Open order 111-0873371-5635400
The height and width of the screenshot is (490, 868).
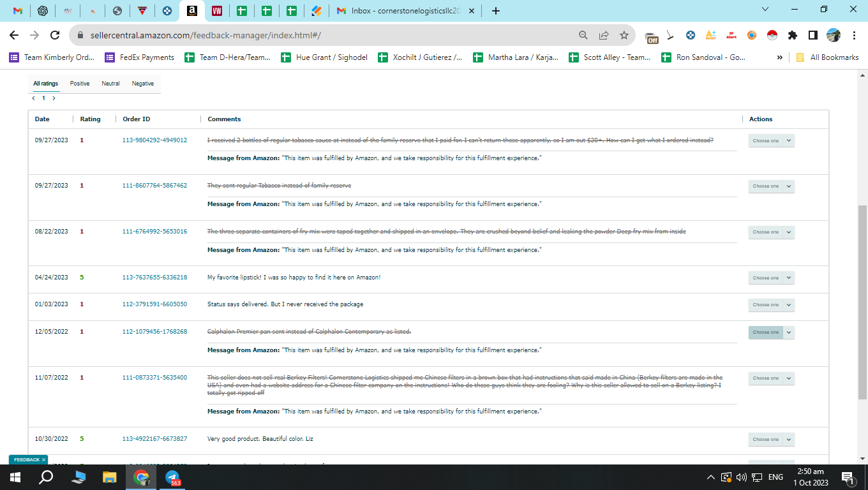point(155,378)
